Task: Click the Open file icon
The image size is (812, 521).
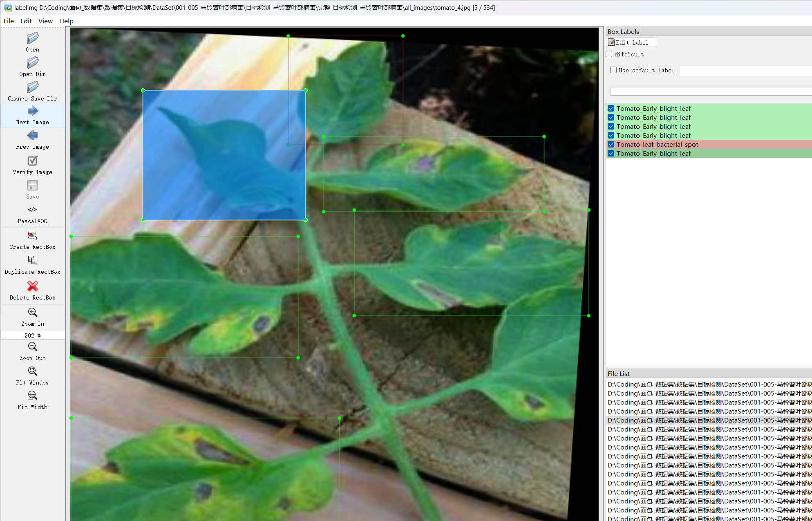Action: tap(33, 38)
